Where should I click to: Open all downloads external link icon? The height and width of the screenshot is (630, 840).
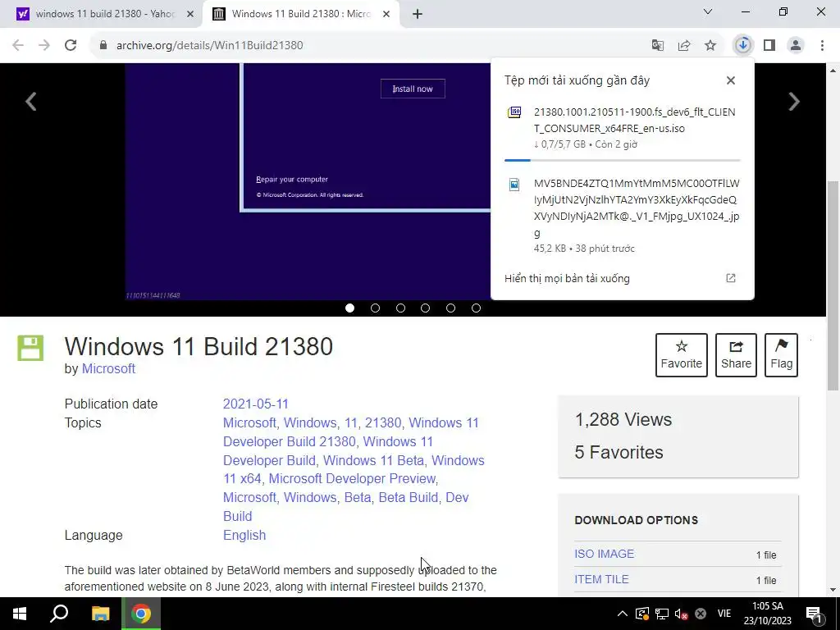[x=731, y=278]
